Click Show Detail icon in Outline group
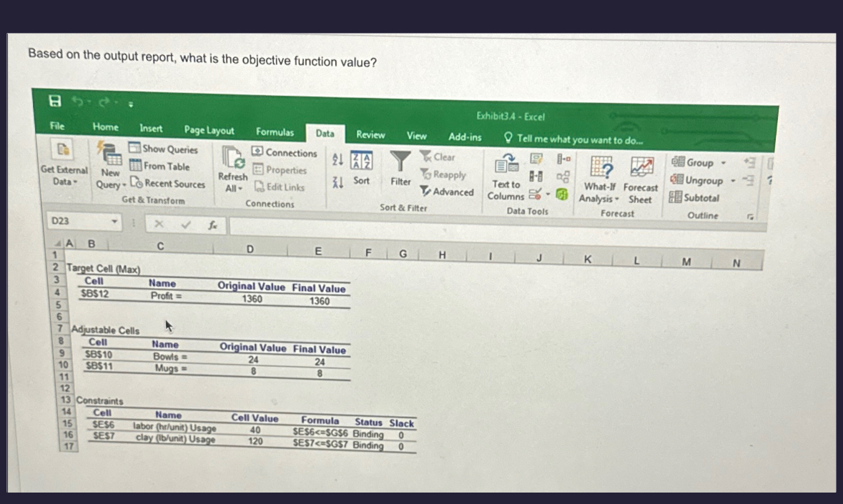843x504 pixels. 750,162
